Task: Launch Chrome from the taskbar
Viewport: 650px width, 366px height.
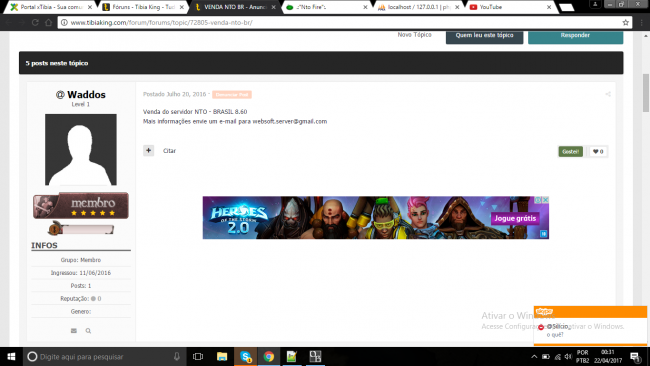Action: pos(269,356)
